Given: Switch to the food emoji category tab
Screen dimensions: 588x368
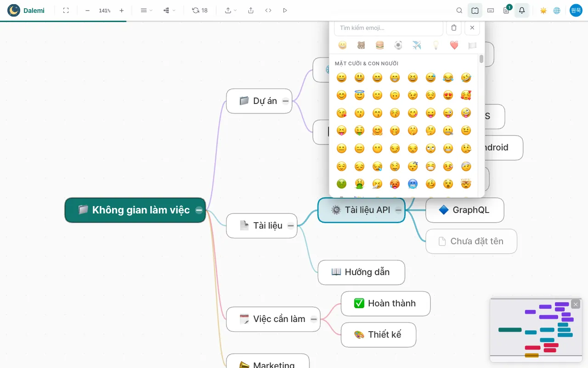Looking at the screenshot, I should 379,45.
